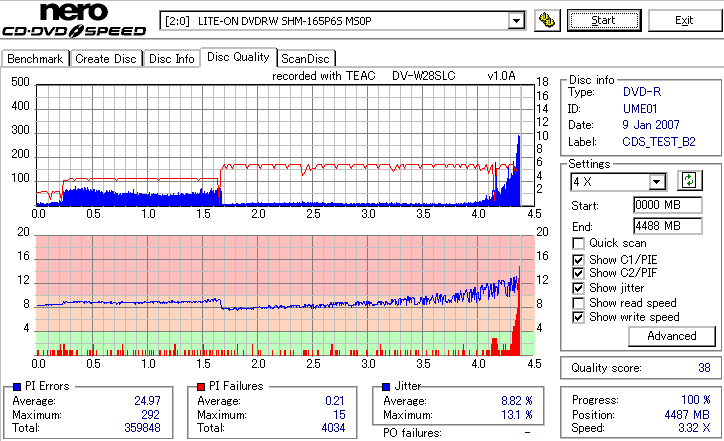The height and width of the screenshot is (441, 724).
Task: Click the refresh speed icon in Settings
Action: coord(689,181)
